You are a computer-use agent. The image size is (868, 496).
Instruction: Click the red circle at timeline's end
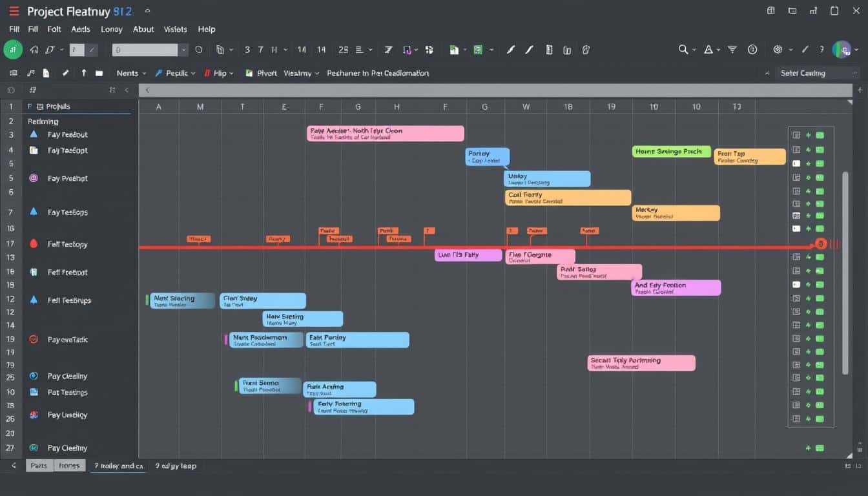click(820, 244)
